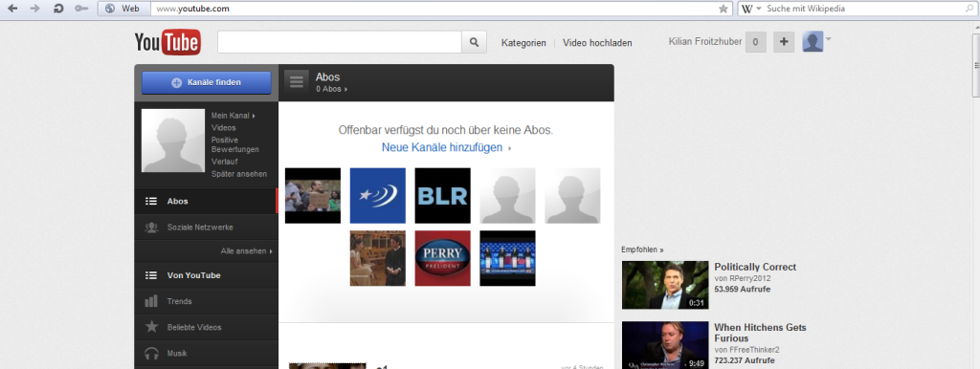The width and height of the screenshot is (980, 369).
Task: Toggle the guide list icon beside Abos
Action: (x=297, y=82)
